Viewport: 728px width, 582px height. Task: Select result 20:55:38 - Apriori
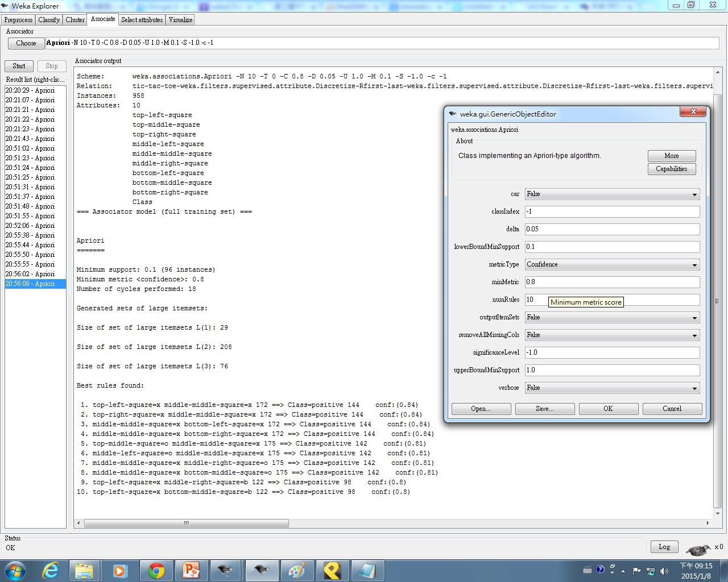[x=35, y=235]
